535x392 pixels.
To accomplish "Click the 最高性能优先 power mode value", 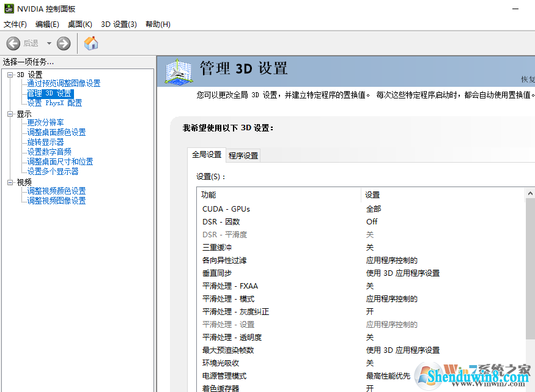I will pyautogui.click(x=388, y=376).
